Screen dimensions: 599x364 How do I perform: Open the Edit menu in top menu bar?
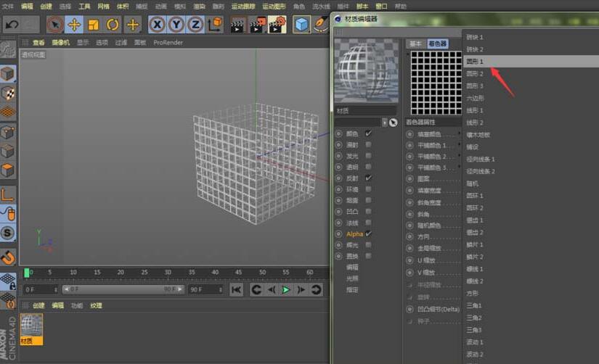pyautogui.click(x=27, y=6)
